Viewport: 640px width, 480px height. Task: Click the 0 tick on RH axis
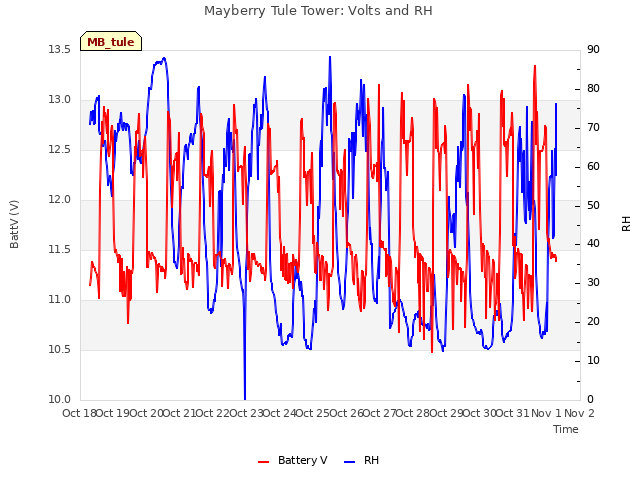pos(590,400)
